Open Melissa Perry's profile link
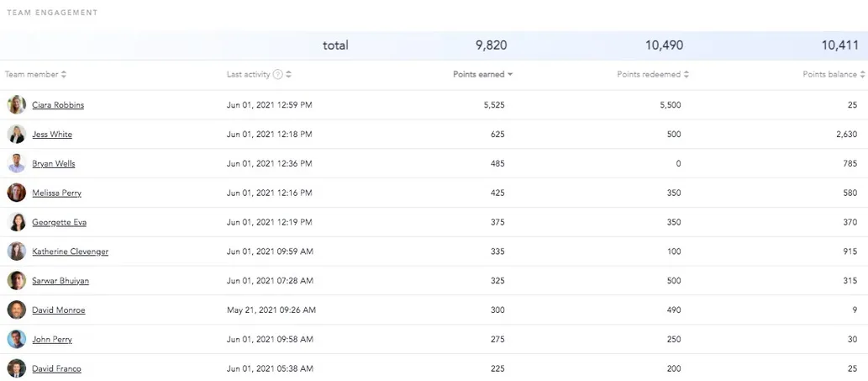The image size is (868, 381). click(x=56, y=193)
